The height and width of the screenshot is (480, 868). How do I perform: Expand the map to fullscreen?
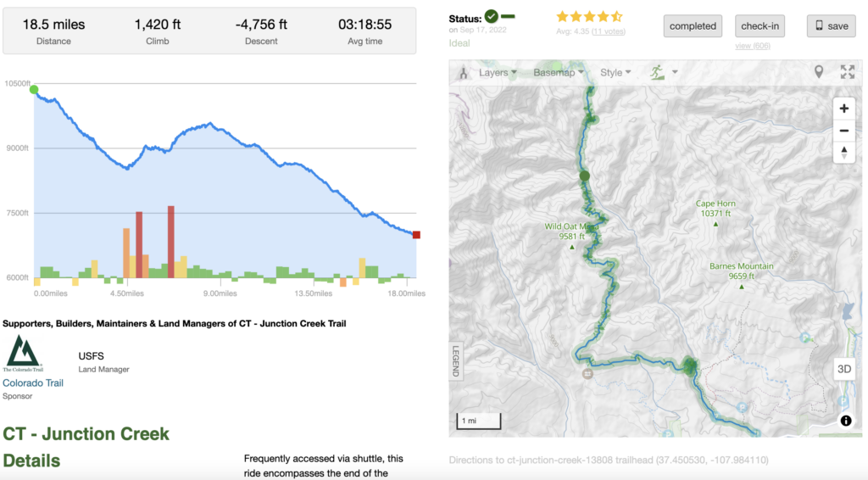(847, 72)
